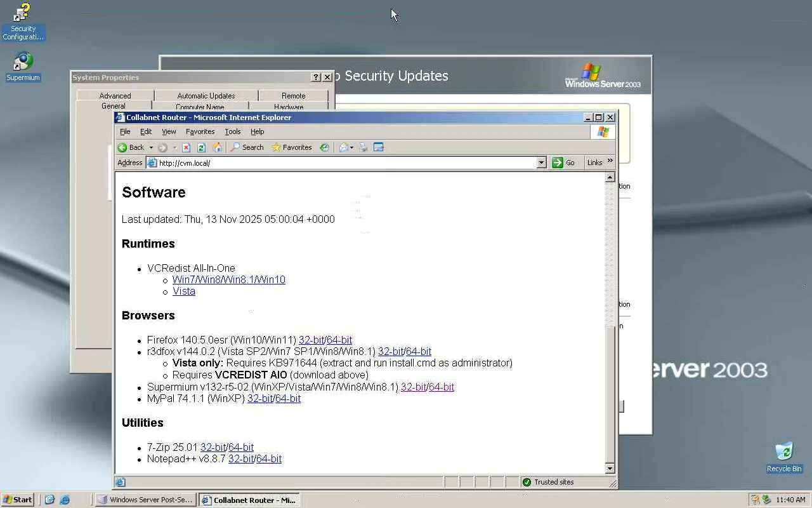Download Notepad++ v8.8.7 64-bit

tap(269, 458)
